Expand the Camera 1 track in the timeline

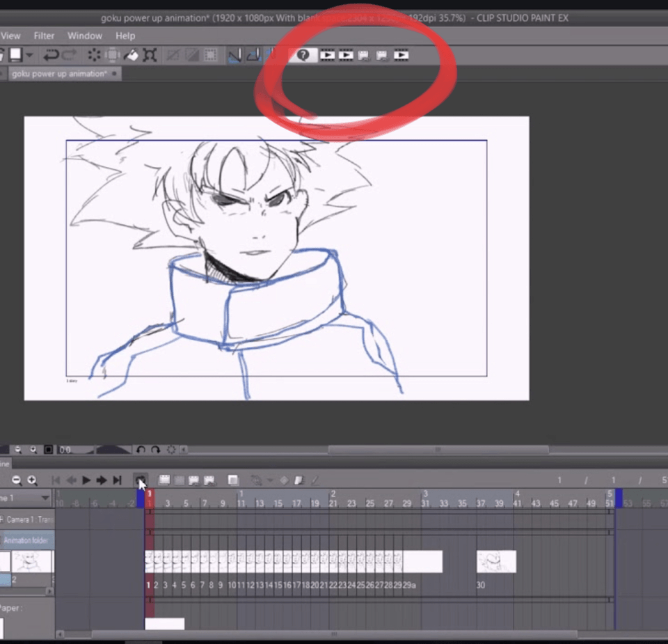coord(3,519)
